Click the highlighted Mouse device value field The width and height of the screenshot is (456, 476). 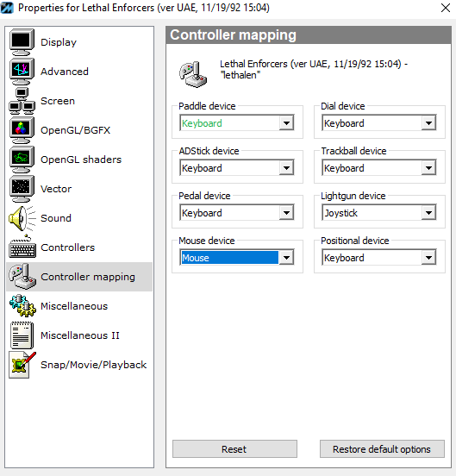pyautogui.click(x=229, y=258)
